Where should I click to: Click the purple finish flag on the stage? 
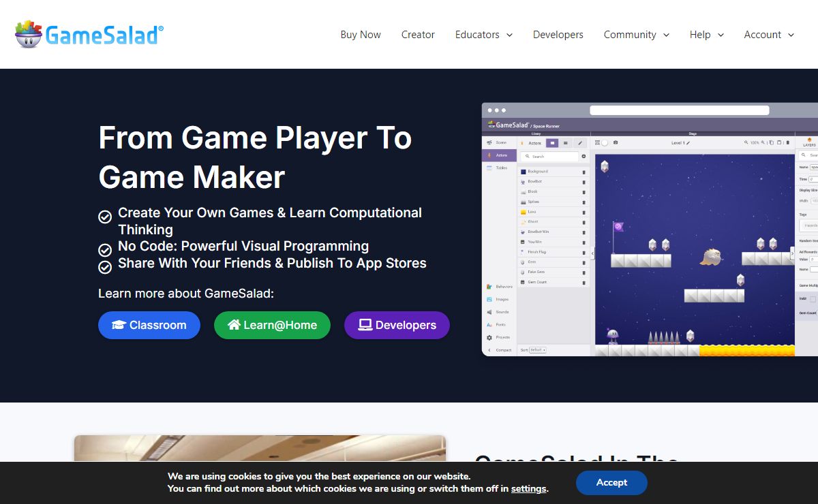point(618,227)
